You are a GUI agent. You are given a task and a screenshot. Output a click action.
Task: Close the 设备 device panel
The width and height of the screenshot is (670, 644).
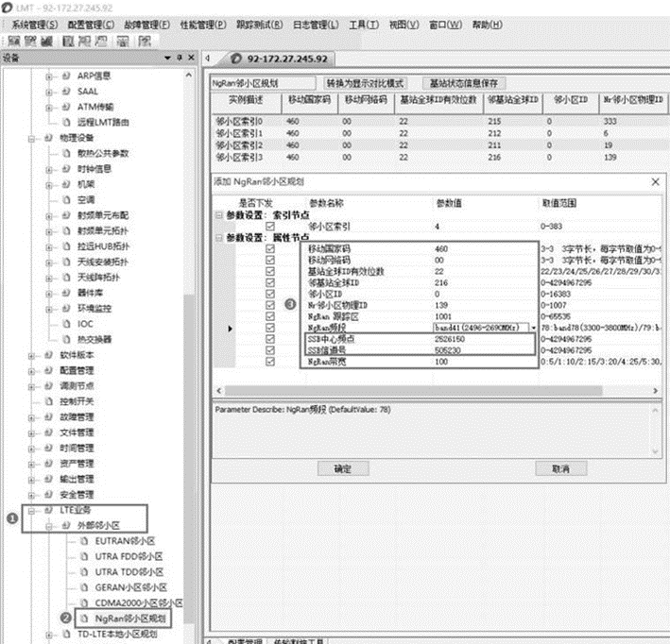pos(192,58)
